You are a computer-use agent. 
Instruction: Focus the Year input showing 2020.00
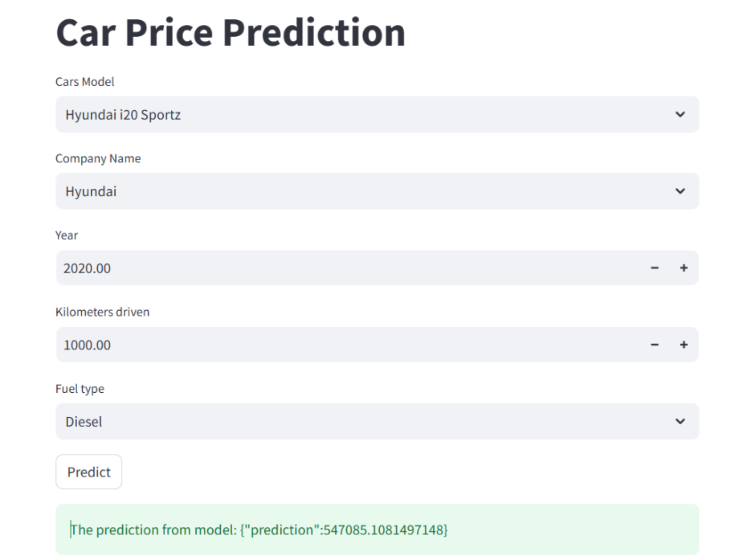[348, 268]
